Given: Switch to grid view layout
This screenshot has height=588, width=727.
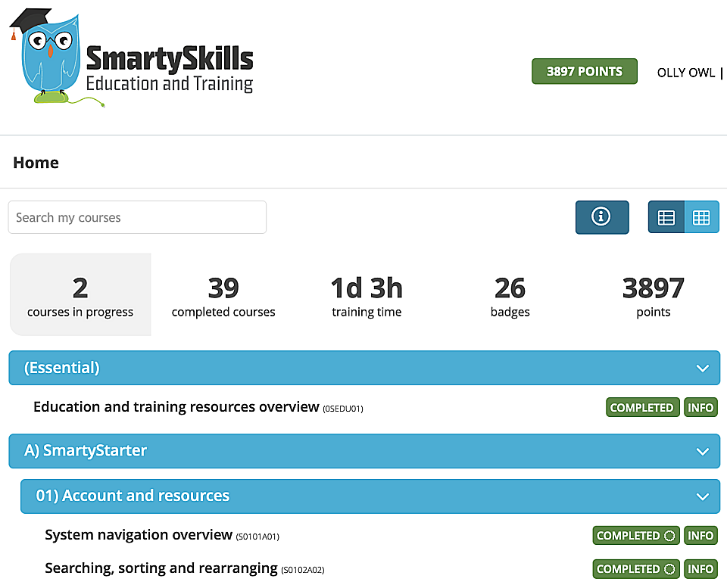Looking at the screenshot, I should click(x=701, y=217).
